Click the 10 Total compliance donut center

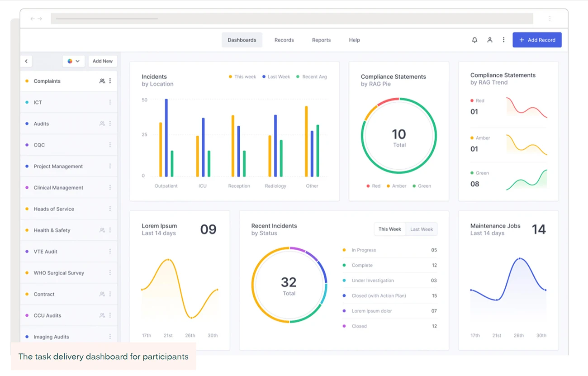[399, 138]
